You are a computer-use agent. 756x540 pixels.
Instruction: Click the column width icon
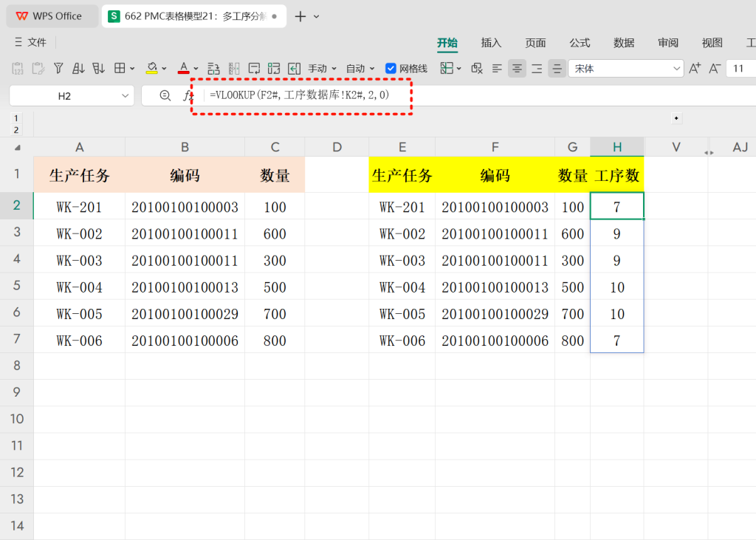tap(234, 69)
